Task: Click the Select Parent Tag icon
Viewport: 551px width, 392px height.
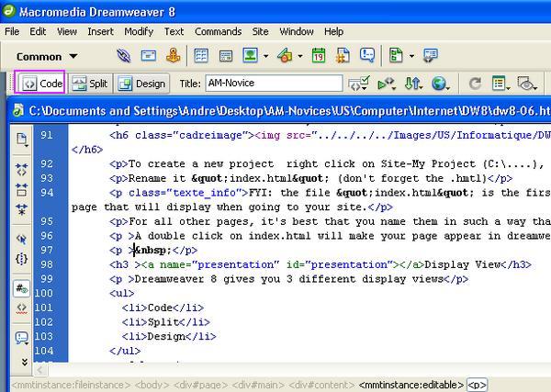Action: [21, 240]
